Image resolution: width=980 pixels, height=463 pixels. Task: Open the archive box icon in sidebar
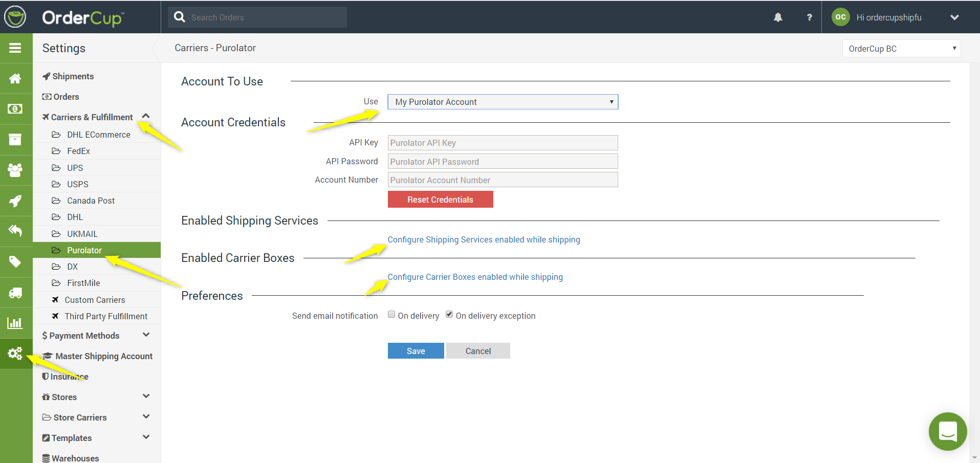click(15, 139)
